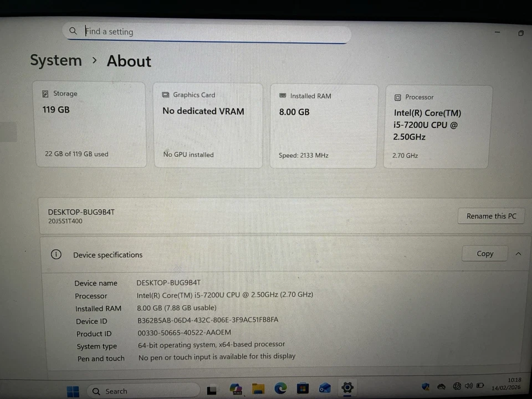Click the volume speaker tray icon
The width and height of the screenshot is (532, 399).
(469, 386)
